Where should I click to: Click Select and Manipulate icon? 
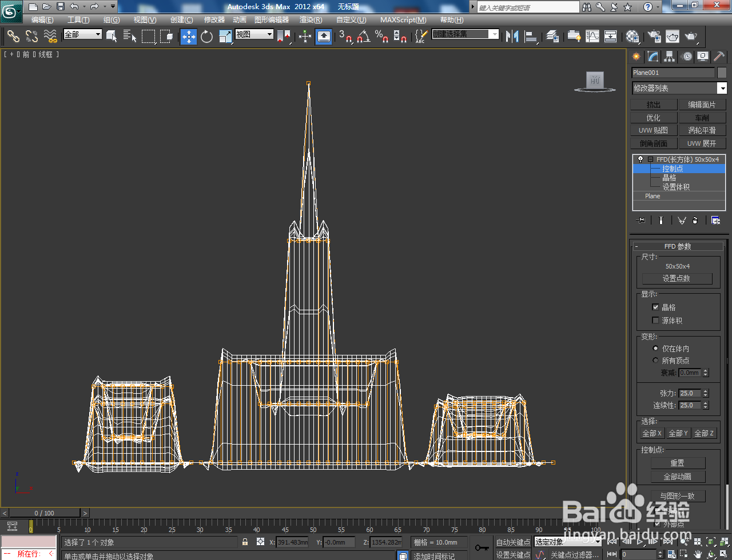(305, 36)
